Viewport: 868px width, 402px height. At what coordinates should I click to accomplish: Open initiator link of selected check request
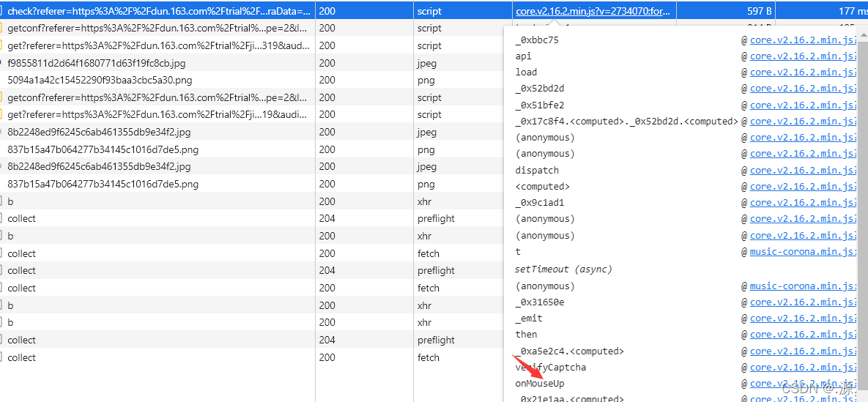(593, 11)
